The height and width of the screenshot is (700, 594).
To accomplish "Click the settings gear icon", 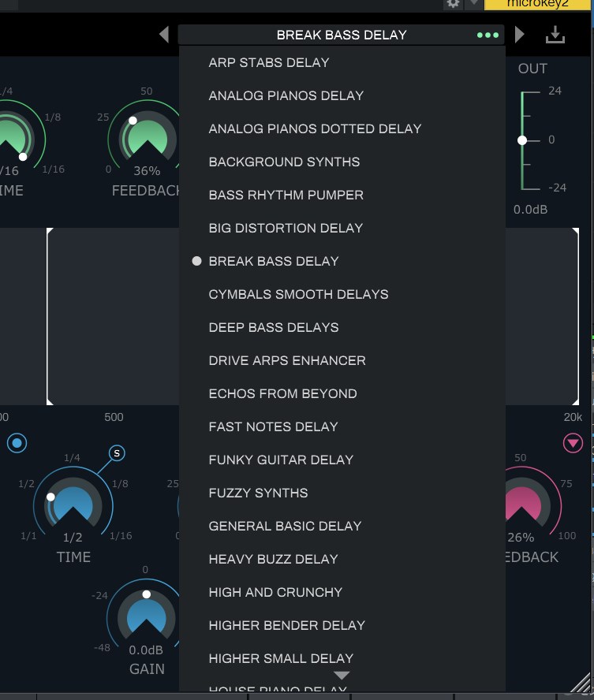I will (453, 3).
